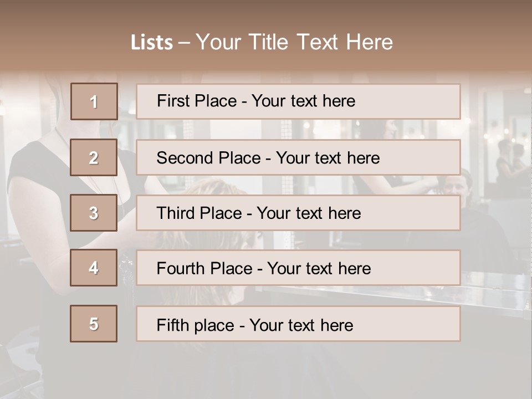Screen dimensions: 532x399
Task: Click the number 3 box
Action: (x=94, y=213)
